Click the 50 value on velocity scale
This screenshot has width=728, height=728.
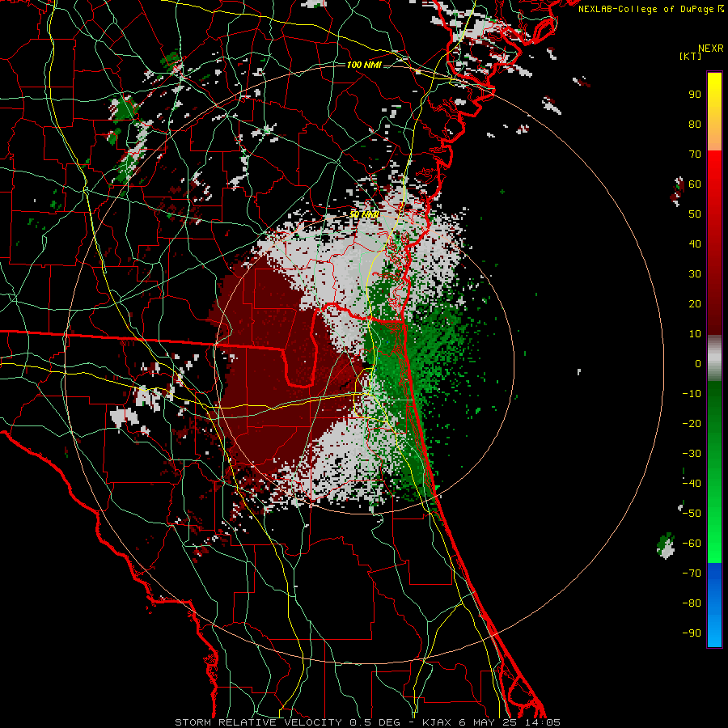pyautogui.click(x=695, y=214)
